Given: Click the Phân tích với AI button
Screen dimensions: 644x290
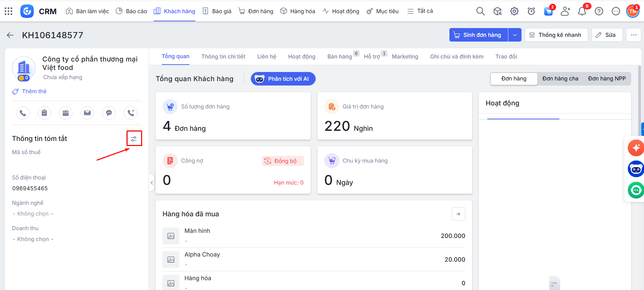Looking at the screenshot, I should tap(283, 79).
